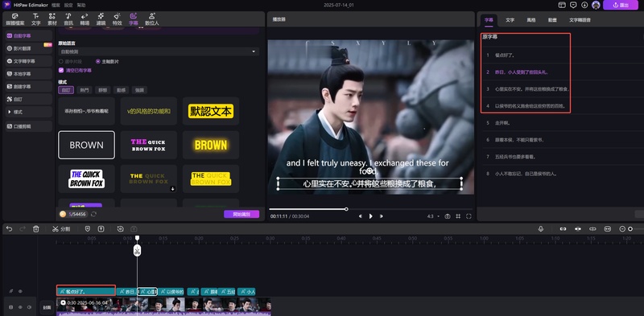Screen dimensions: 644x316
Task: Expand the 樣式 sidebar section
Action: click(x=28, y=112)
